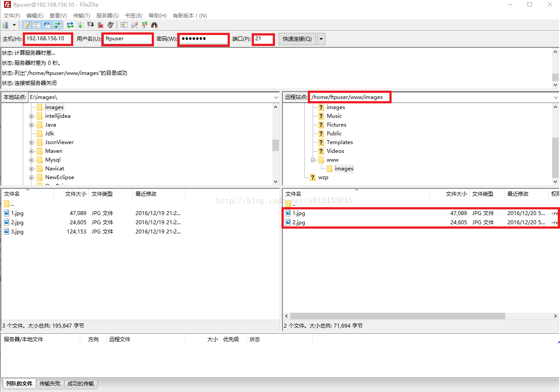
Task: Click the 端口 port field
Action: pyautogui.click(x=264, y=39)
